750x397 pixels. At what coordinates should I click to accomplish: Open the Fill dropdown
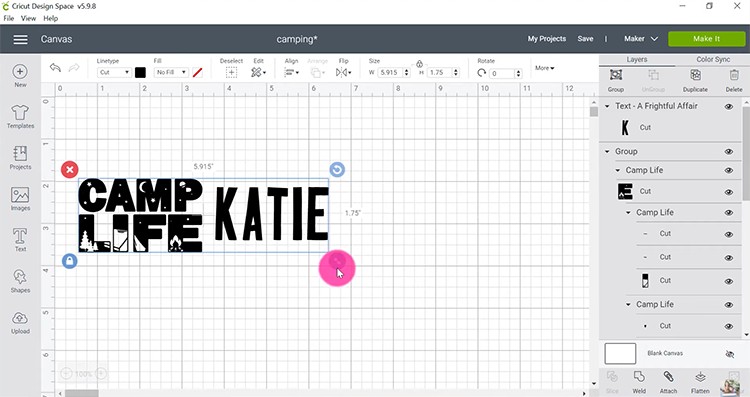(171, 72)
